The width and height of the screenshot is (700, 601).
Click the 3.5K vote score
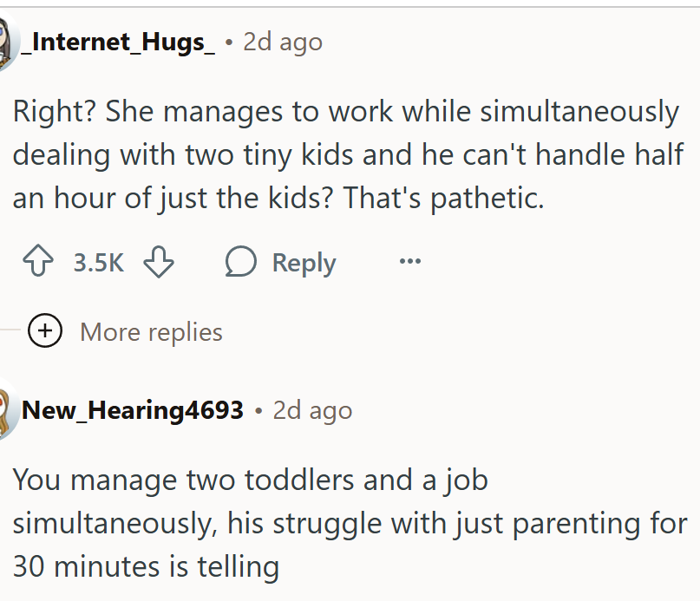point(99,263)
